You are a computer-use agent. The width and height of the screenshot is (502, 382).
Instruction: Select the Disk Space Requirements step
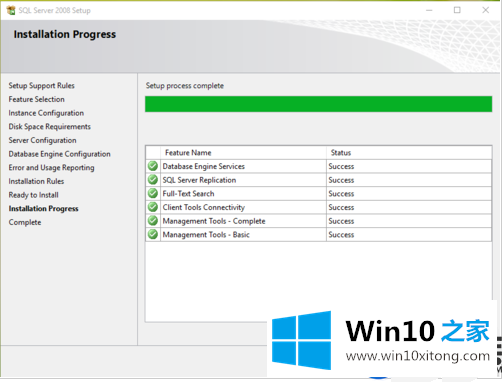coord(50,127)
